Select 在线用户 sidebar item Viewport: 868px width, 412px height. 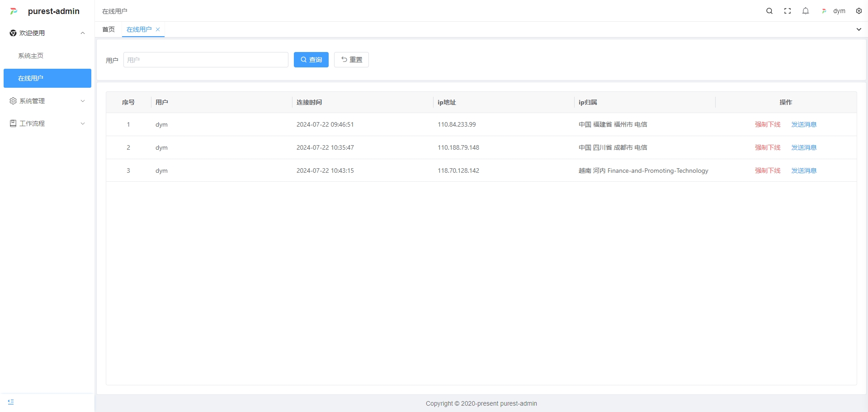47,78
